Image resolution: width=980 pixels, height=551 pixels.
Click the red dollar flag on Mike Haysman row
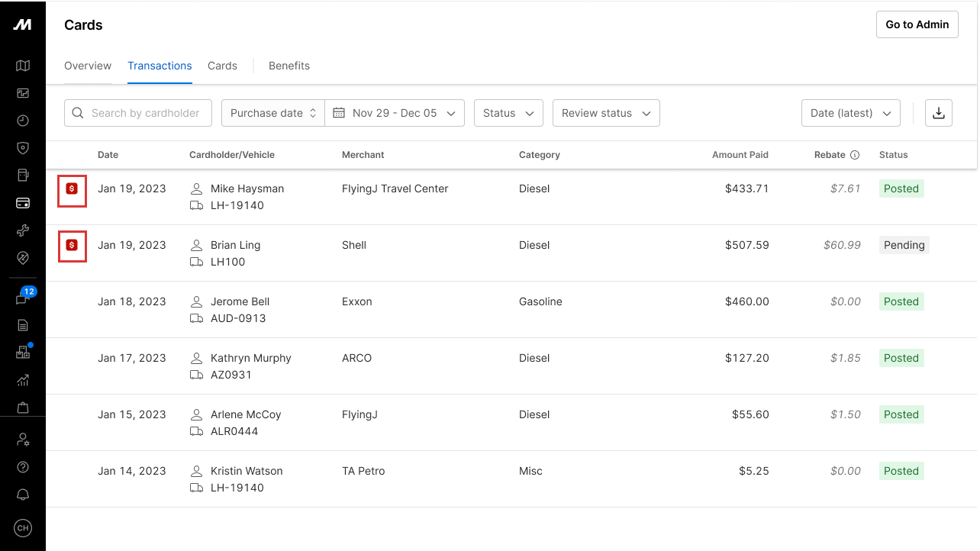coord(72,189)
